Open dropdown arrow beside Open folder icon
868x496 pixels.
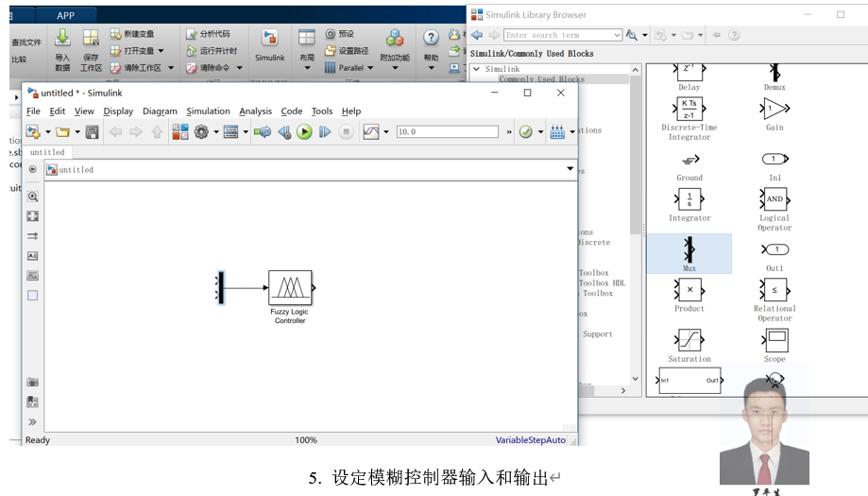77,131
